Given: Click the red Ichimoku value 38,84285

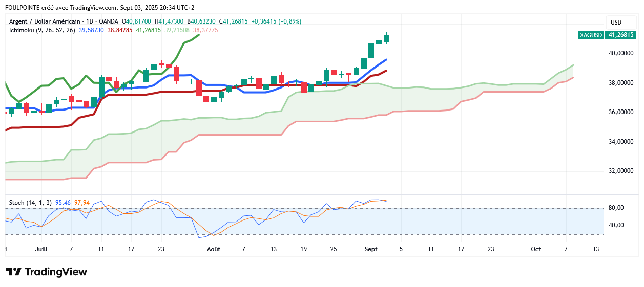Looking at the screenshot, I should click(120, 30).
